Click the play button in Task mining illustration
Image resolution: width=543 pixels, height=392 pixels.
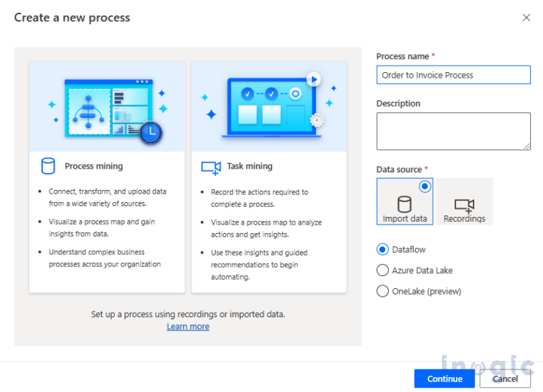pyautogui.click(x=313, y=80)
